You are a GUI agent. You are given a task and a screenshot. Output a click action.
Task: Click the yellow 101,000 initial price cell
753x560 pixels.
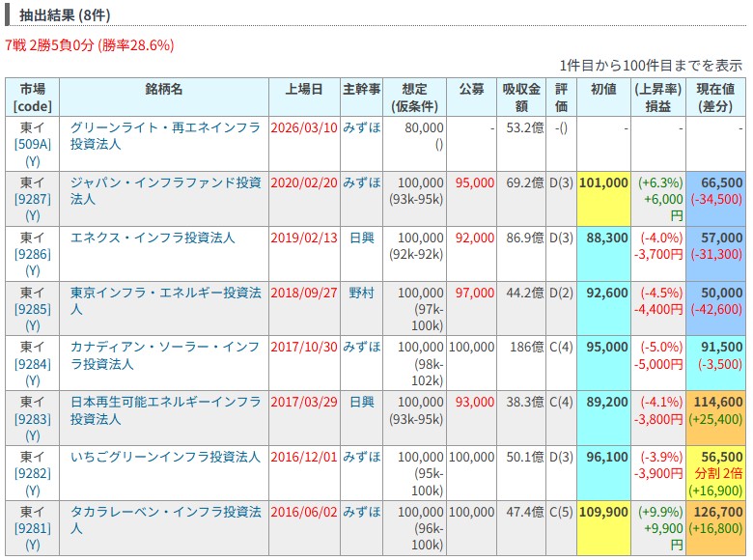click(x=603, y=182)
